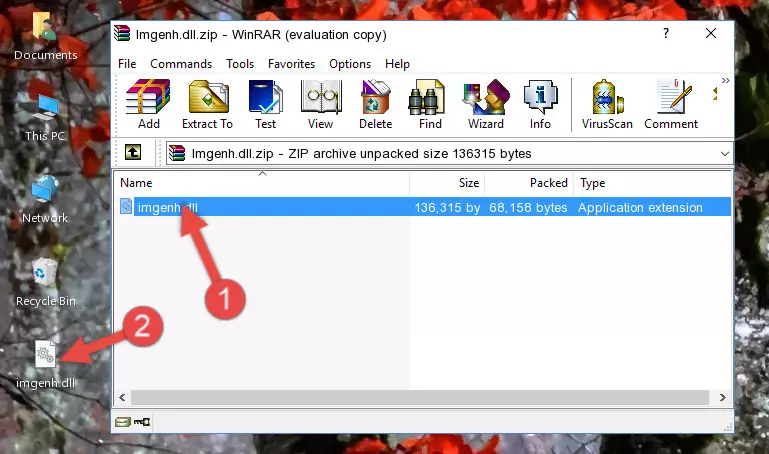Click the horizontal scrollbar right arrow
The width and height of the screenshot is (769, 454).
click(x=722, y=397)
